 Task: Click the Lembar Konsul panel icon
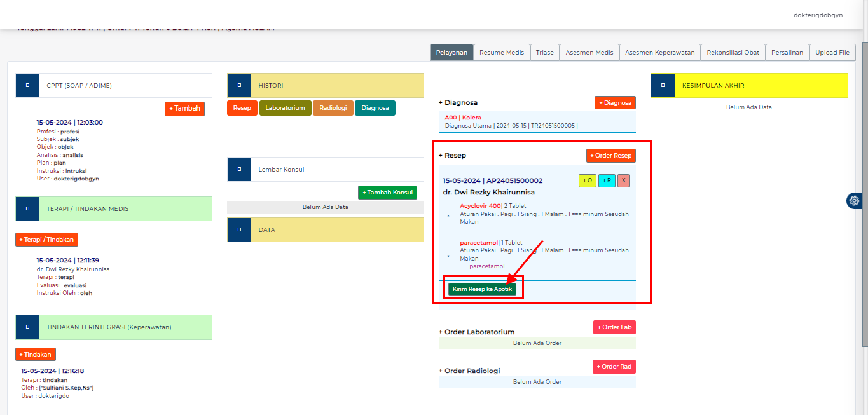pyautogui.click(x=239, y=170)
